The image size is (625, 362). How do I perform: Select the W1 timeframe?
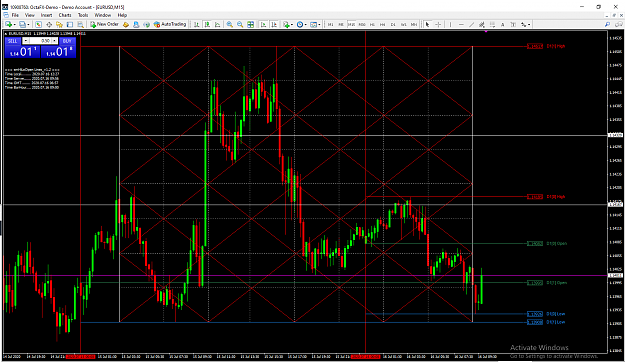(403, 25)
